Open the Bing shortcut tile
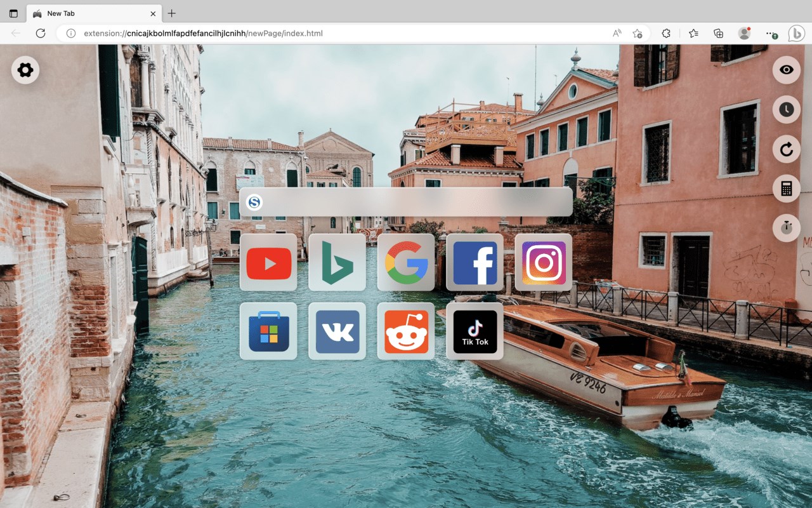Viewport: 812px width, 508px height. tap(337, 262)
